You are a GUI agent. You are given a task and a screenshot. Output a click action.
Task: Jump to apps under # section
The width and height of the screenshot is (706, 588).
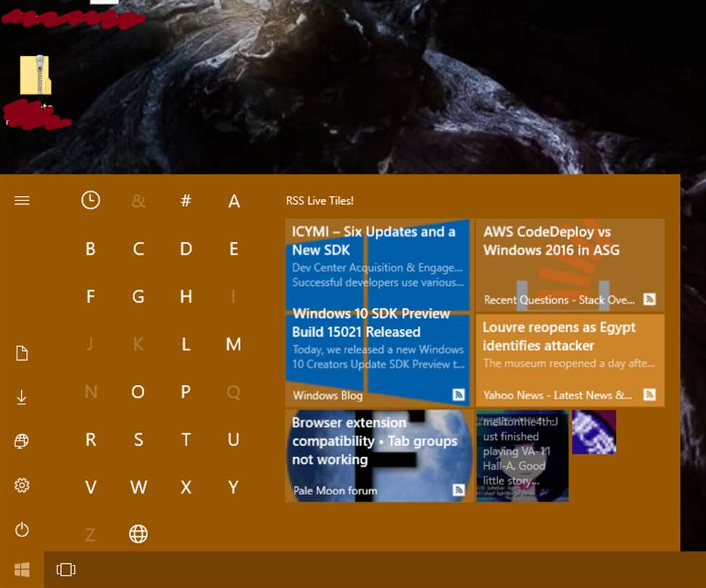point(186,200)
